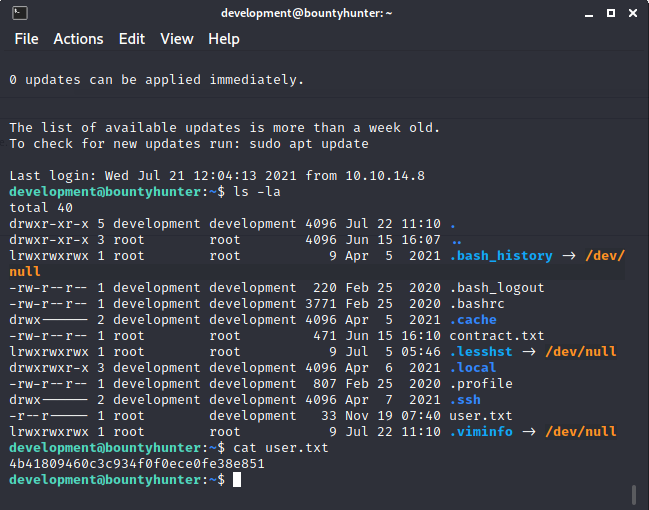The height and width of the screenshot is (510, 649).
Task: Click the .lesshst filename
Action: pos(481,352)
